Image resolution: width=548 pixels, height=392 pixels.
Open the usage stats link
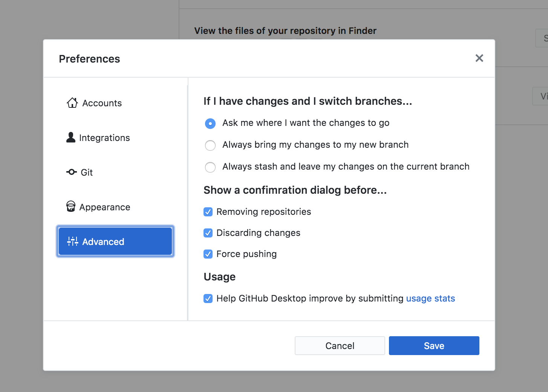pos(430,298)
